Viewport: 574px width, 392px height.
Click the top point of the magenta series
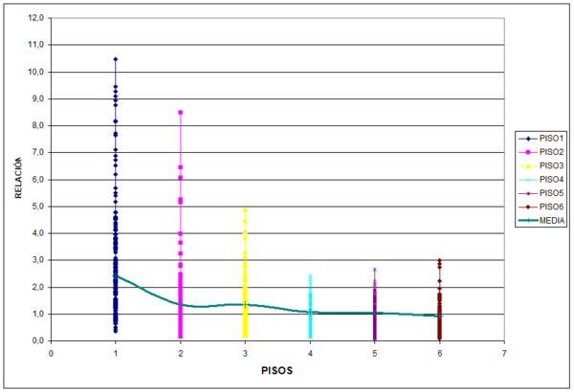pyautogui.click(x=181, y=112)
